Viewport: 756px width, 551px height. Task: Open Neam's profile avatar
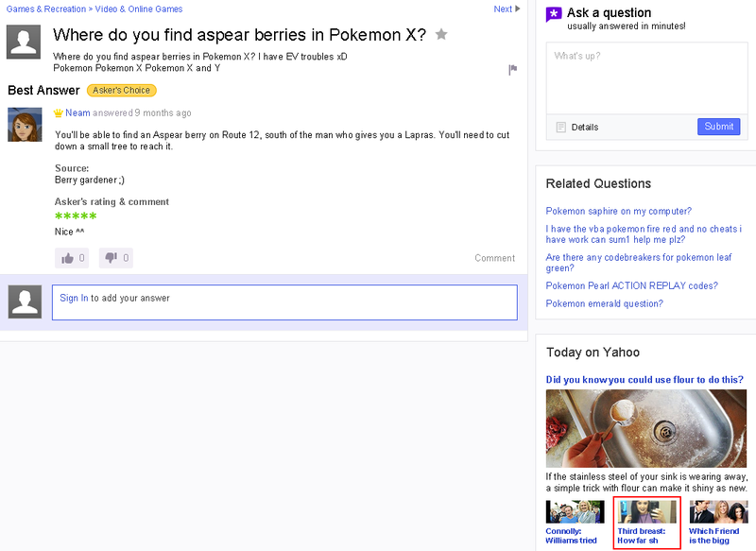pos(24,125)
